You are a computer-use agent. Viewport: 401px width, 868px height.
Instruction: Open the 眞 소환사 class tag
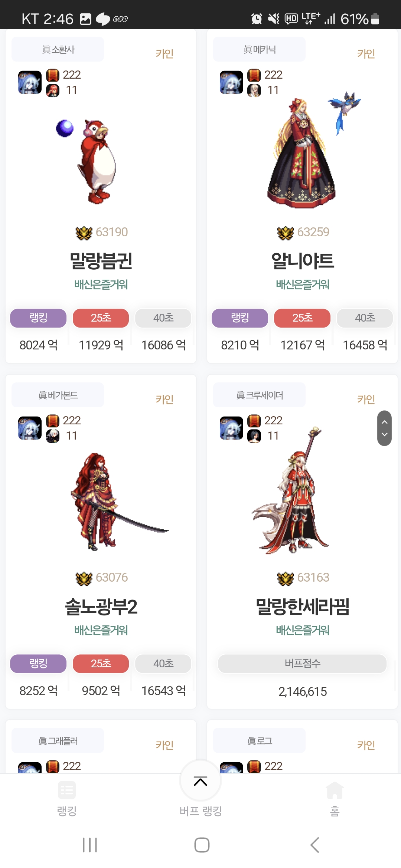[x=58, y=49]
